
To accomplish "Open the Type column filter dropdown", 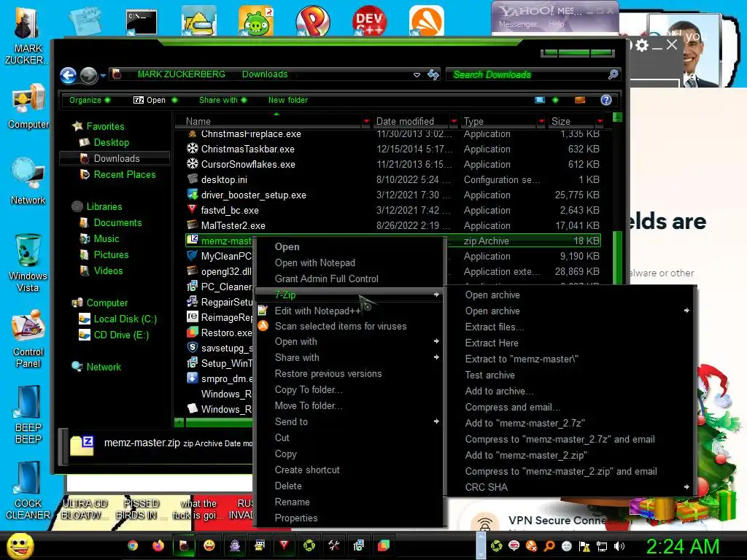I will point(541,122).
